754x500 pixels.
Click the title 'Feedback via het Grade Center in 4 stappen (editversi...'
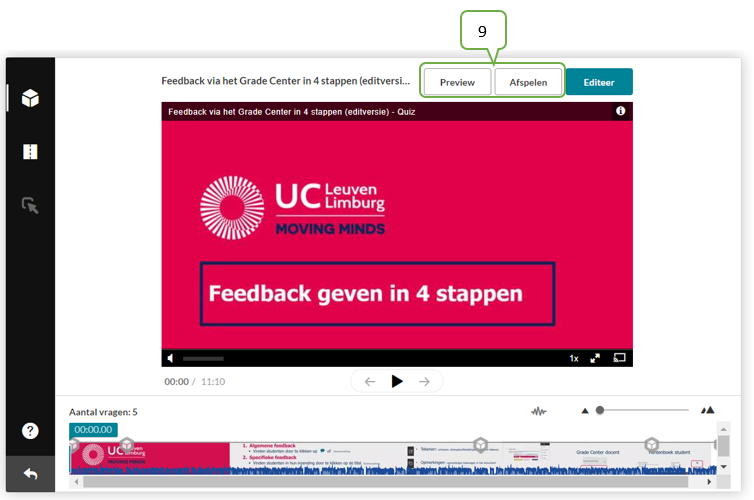point(286,81)
